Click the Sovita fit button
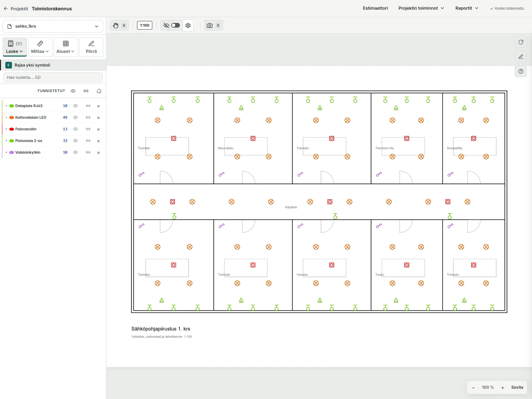 click(x=517, y=388)
